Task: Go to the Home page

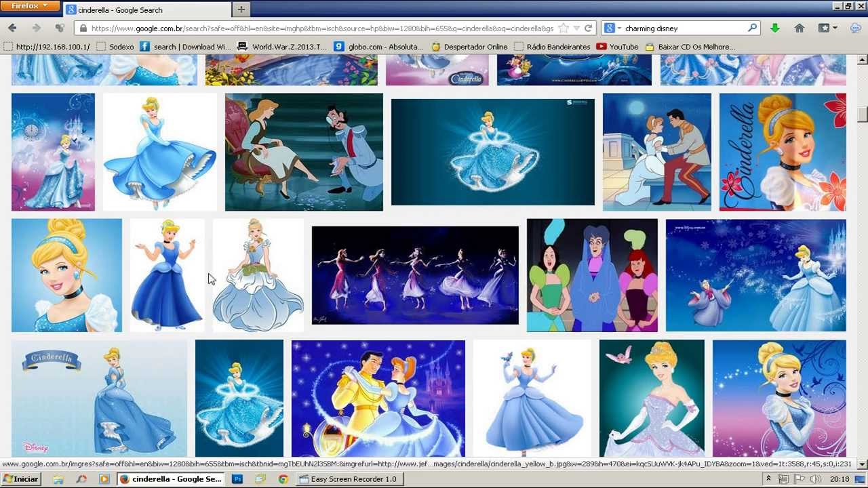Action: (799, 28)
